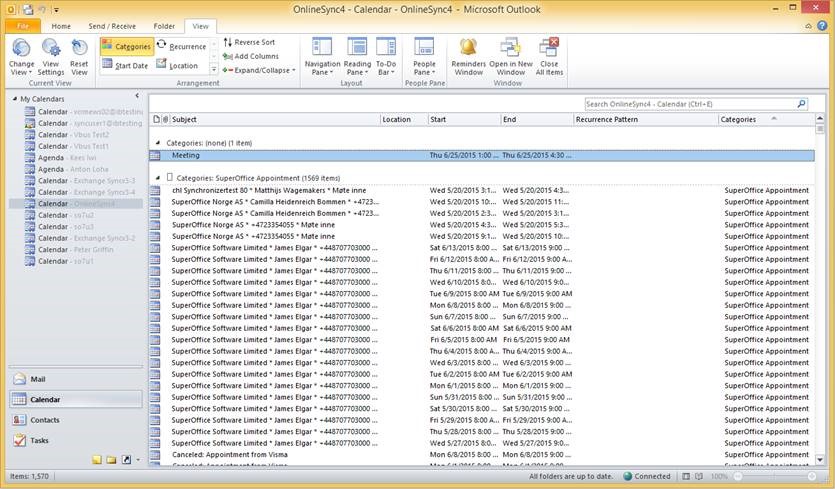Select the View tab
Viewport: 835px width, 489px height.
pos(200,26)
